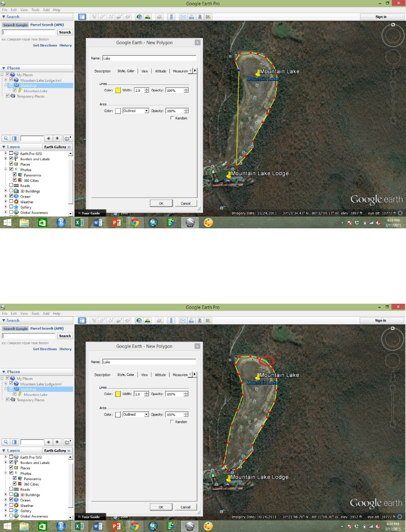
Task: Uncheck My Places checkbox in top screenshot
Action: point(7,74)
